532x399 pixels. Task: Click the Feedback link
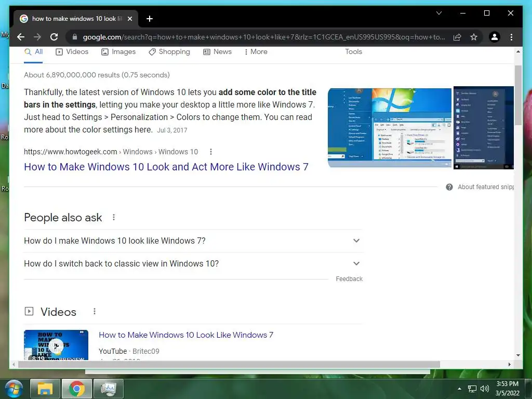coord(349,279)
